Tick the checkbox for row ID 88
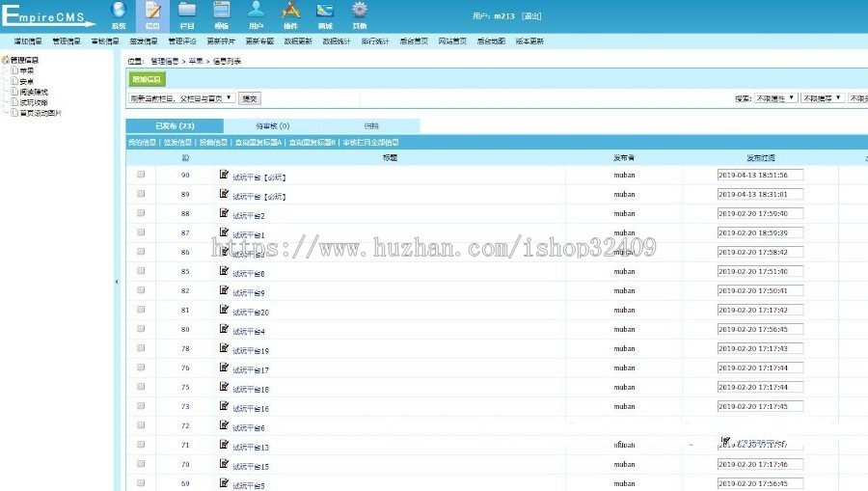868x491 pixels. tap(141, 213)
